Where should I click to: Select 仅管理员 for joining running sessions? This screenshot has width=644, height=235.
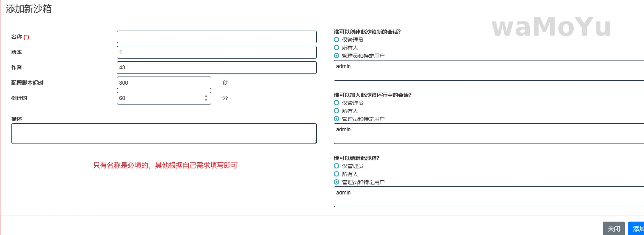337,103
